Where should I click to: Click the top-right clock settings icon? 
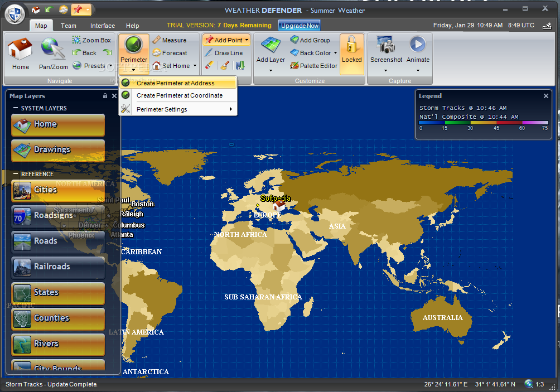coord(547,25)
